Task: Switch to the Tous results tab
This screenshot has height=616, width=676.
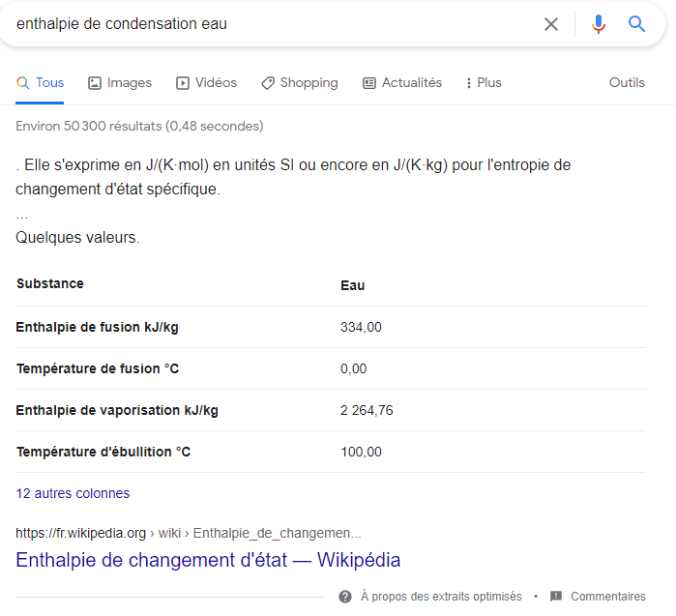Action: [x=41, y=83]
